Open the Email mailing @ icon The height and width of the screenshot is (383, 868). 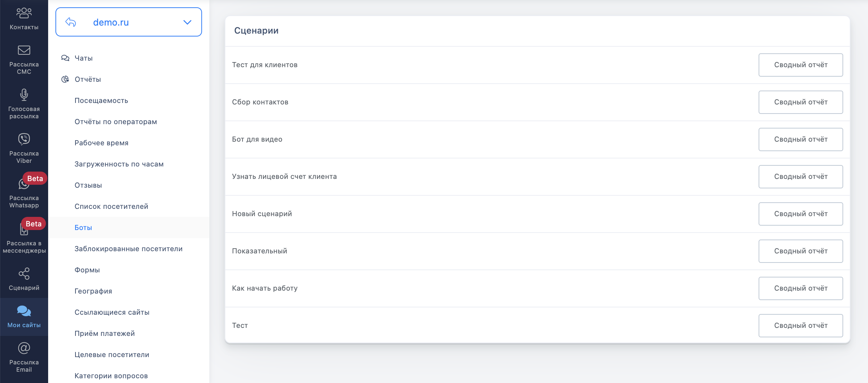click(x=24, y=348)
